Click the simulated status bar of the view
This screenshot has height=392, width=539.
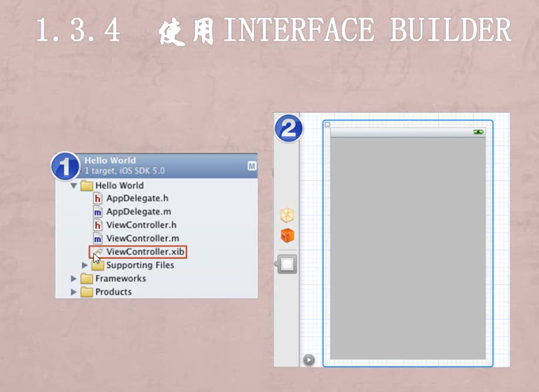click(x=408, y=132)
